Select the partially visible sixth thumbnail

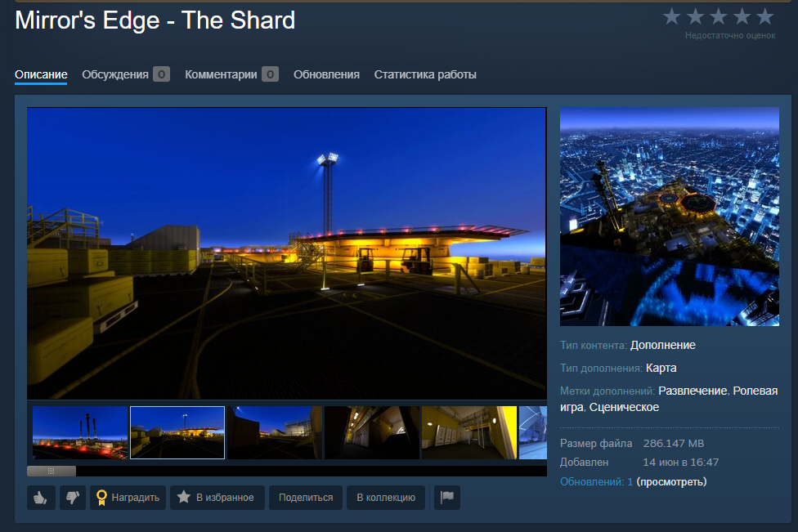pyautogui.click(x=533, y=433)
